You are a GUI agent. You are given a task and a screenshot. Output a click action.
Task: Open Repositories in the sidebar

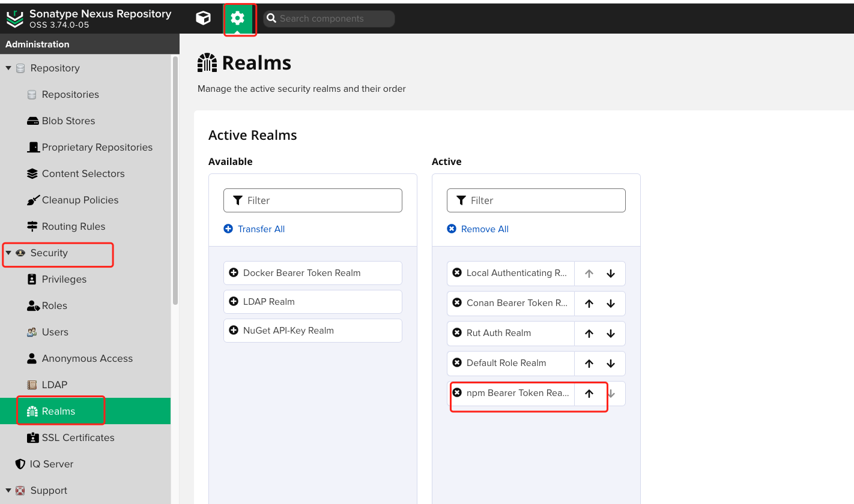tap(70, 95)
